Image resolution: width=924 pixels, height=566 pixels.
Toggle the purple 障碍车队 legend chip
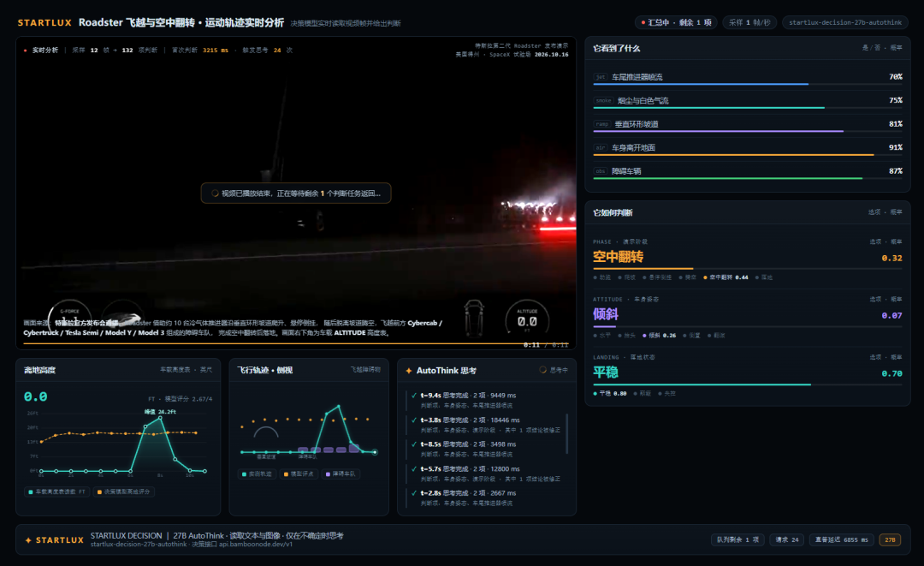point(341,474)
